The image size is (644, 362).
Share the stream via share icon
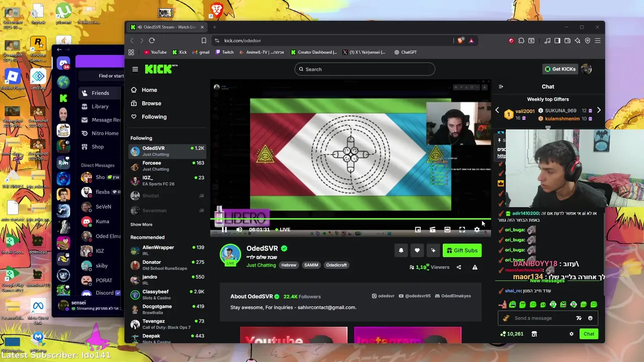click(459, 267)
